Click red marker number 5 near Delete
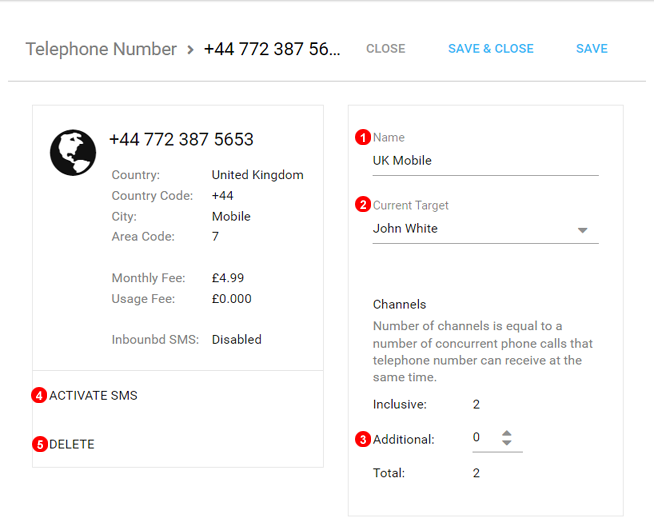 (40, 444)
